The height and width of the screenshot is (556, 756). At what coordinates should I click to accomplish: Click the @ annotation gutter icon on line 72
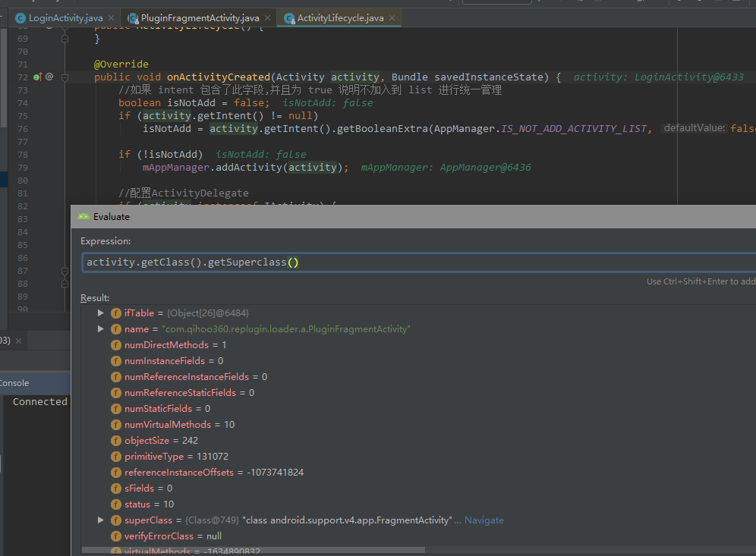coord(49,77)
